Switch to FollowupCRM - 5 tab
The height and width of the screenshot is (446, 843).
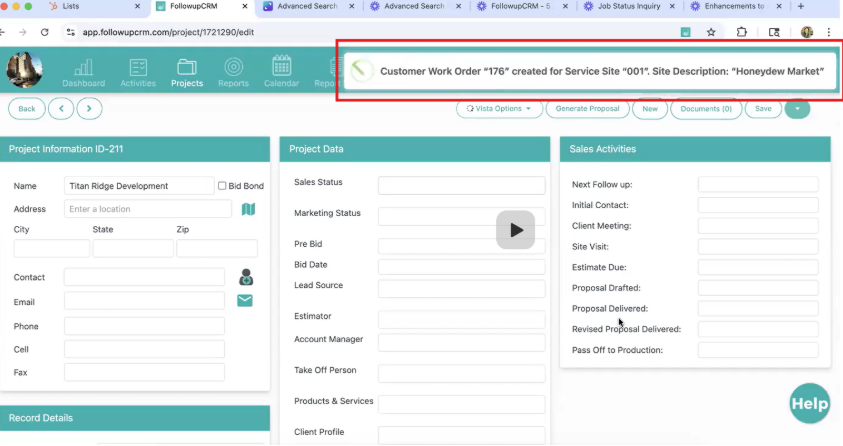[520, 6]
